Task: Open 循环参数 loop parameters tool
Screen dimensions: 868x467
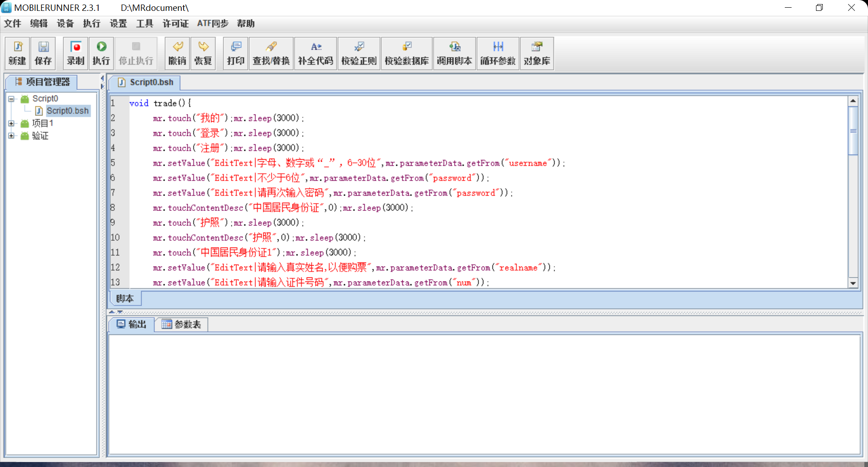Action: [x=498, y=53]
